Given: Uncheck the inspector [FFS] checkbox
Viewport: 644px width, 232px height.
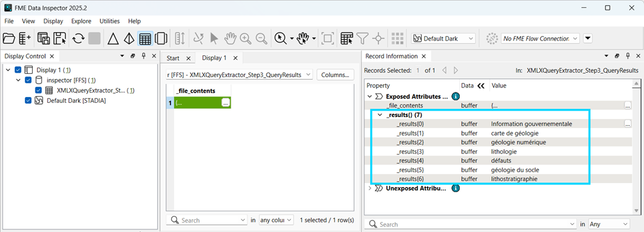Looking at the screenshot, I should 28,80.
